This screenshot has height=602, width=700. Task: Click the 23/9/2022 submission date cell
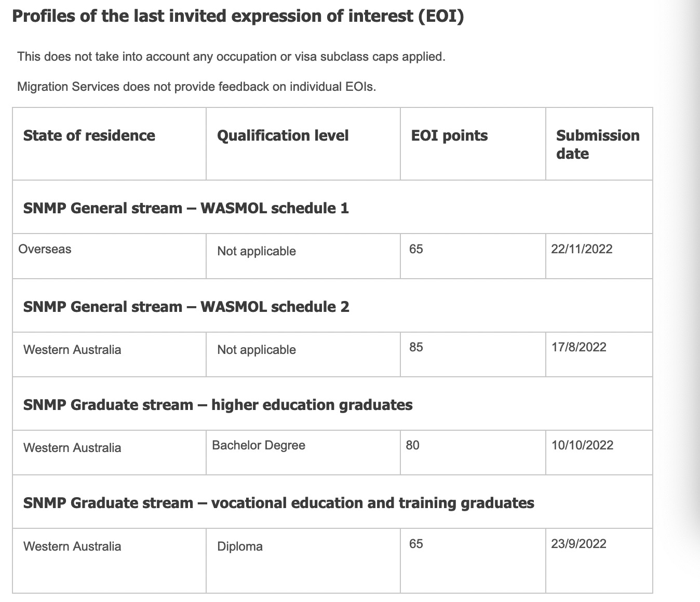click(578, 544)
